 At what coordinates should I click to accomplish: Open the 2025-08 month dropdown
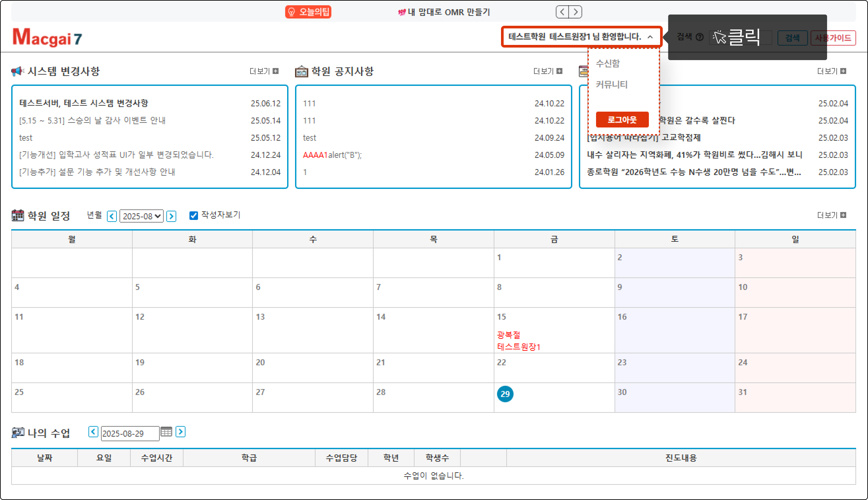[141, 216]
